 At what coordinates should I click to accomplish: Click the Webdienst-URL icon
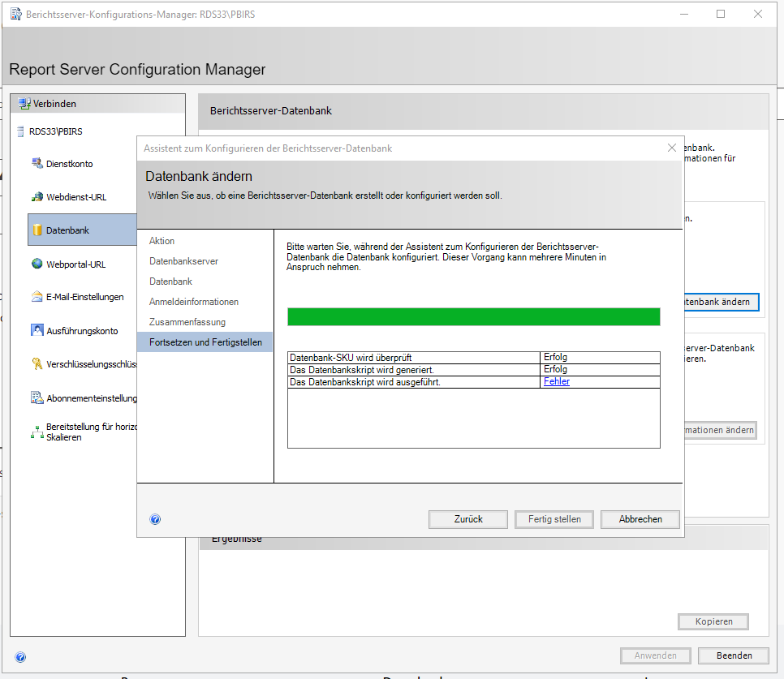pos(37,197)
